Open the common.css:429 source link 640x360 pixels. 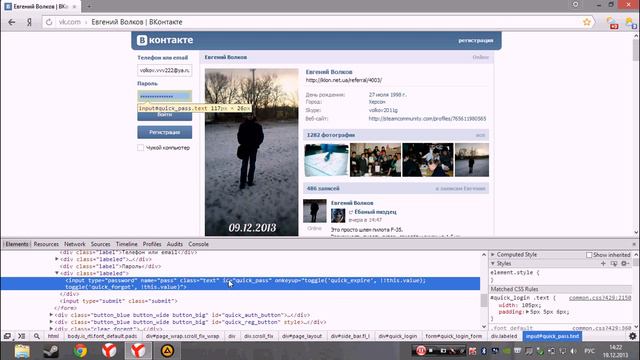point(600,298)
